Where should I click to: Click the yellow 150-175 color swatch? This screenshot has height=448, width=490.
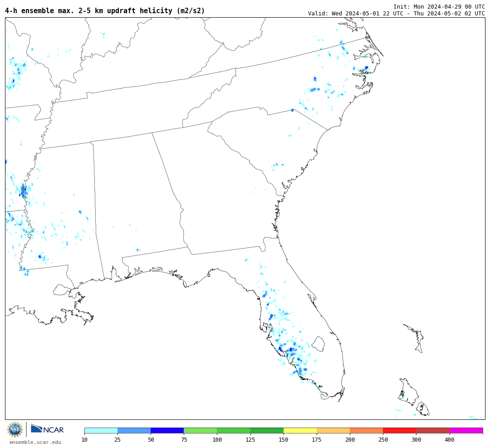(300, 431)
